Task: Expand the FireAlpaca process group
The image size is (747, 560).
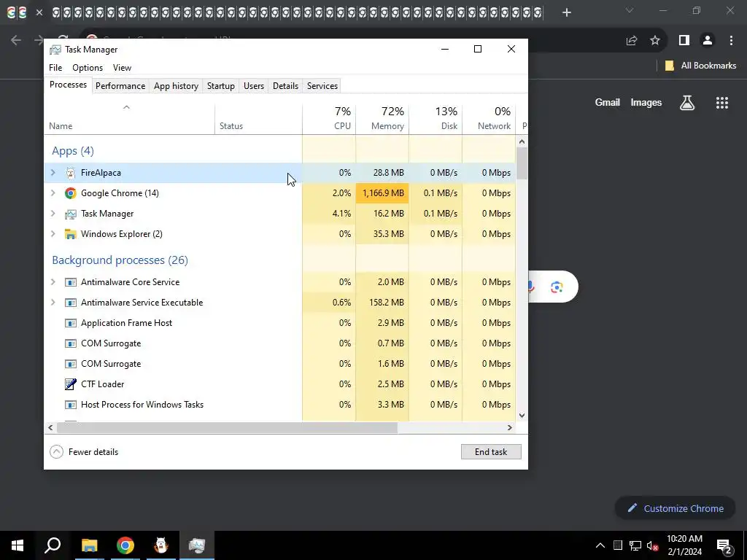Action: (x=53, y=173)
